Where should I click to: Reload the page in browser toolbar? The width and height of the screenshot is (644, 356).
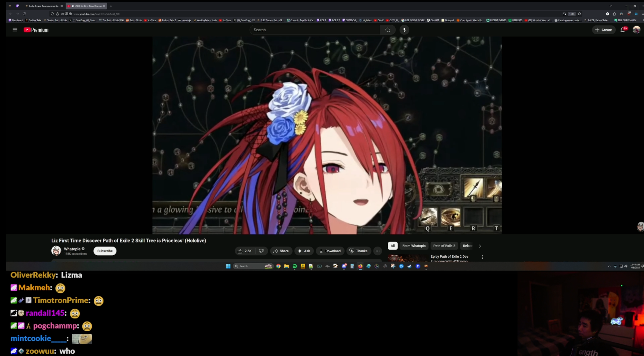(x=24, y=14)
